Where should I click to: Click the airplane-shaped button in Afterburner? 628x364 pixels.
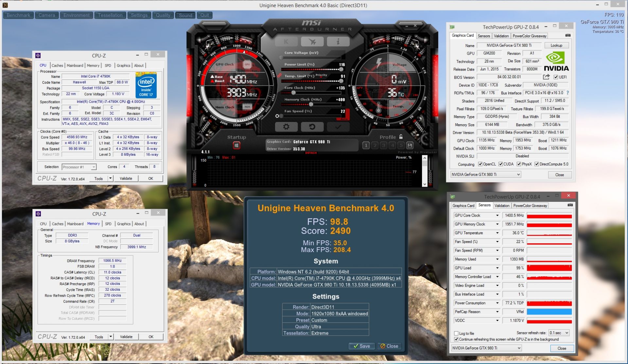click(312, 42)
